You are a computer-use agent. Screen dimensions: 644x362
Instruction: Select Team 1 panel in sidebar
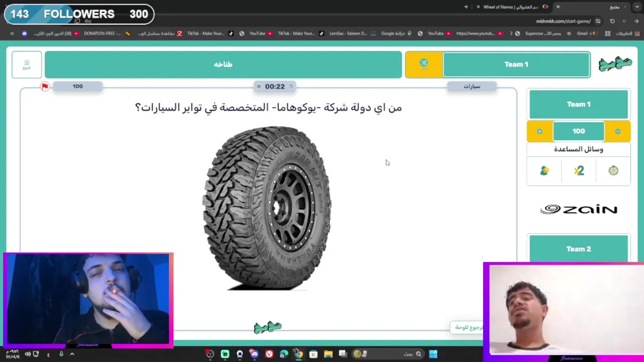pos(579,104)
